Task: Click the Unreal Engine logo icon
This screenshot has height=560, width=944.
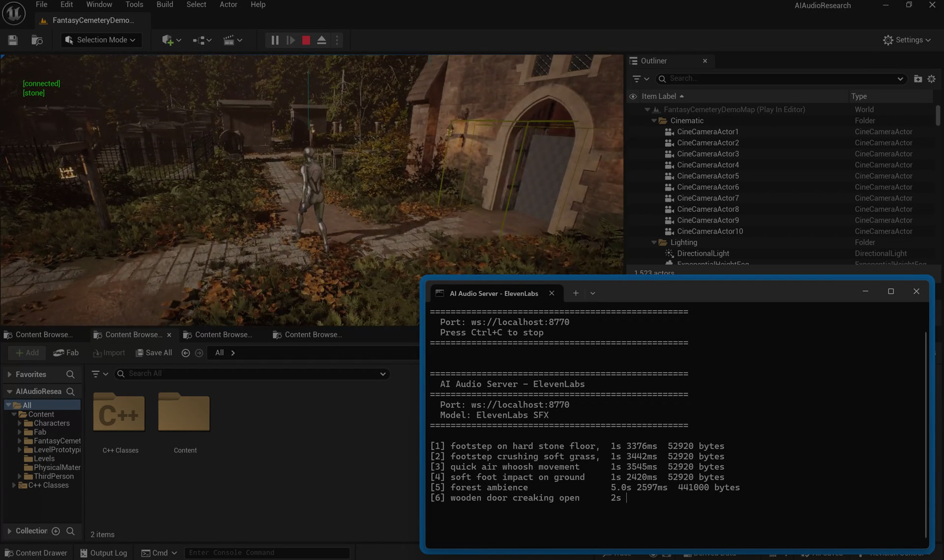Action: (x=14, y=13)
